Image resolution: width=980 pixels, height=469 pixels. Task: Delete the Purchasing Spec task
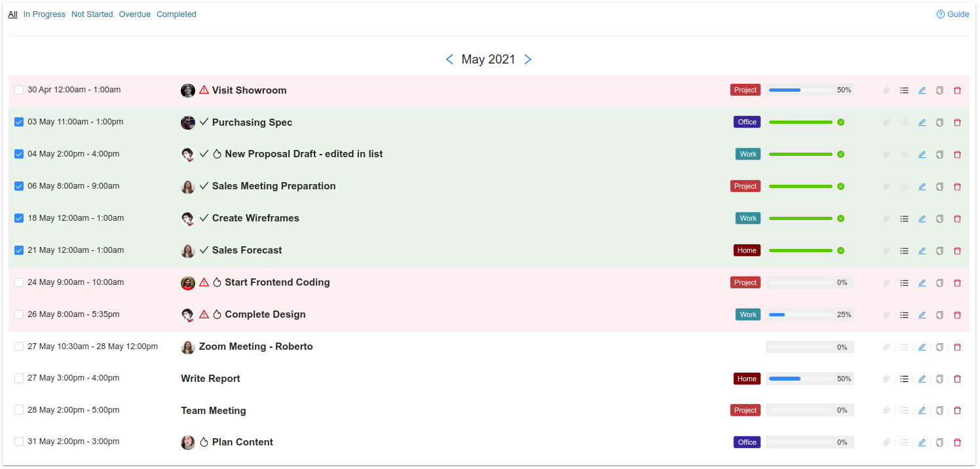(x=957, y=122)
